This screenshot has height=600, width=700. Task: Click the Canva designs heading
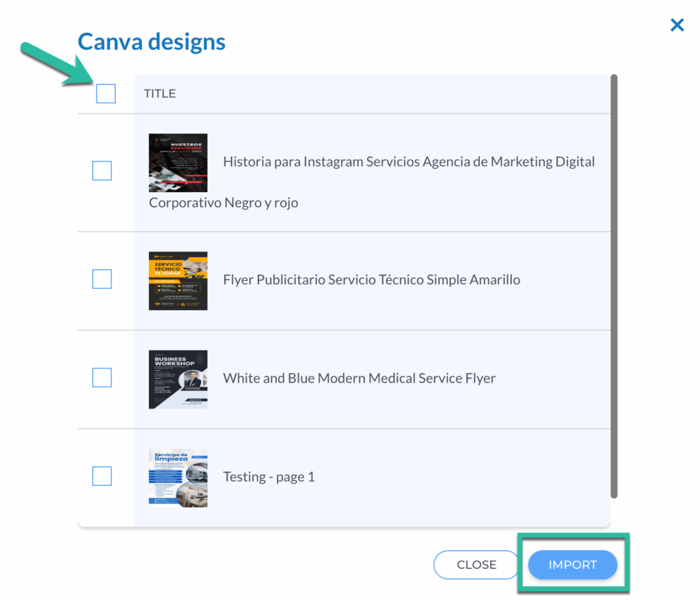pyautogui.click(x=151, y=42)
